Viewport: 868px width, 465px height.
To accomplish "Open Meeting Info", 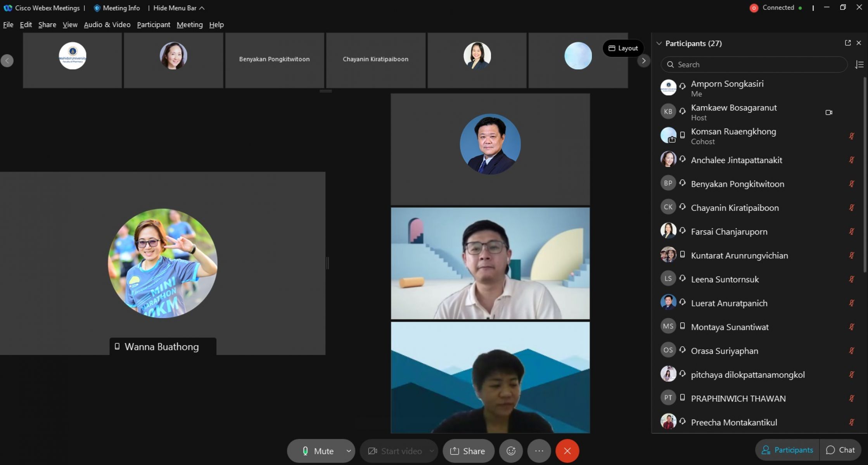I will tap(117, 8).
